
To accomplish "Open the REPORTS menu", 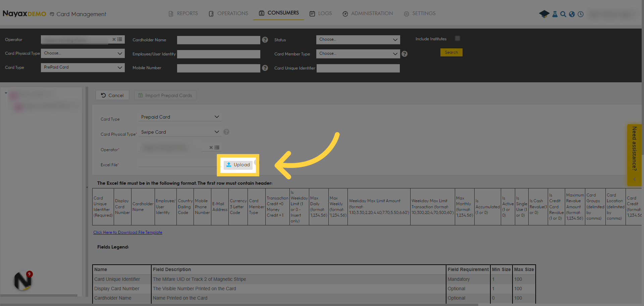I will click(x=183, y=13).
